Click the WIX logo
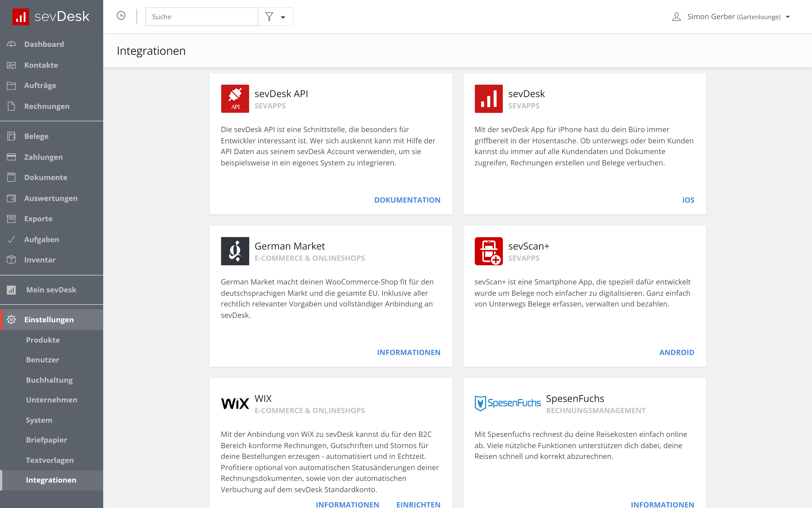812x508 pixels. click(x=235, y=403)
